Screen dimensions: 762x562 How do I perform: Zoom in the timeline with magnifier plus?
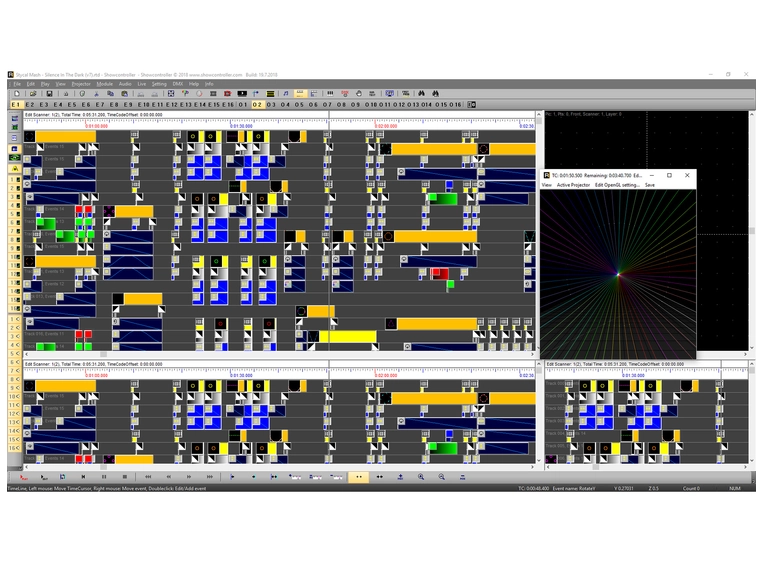coord(421,477)
